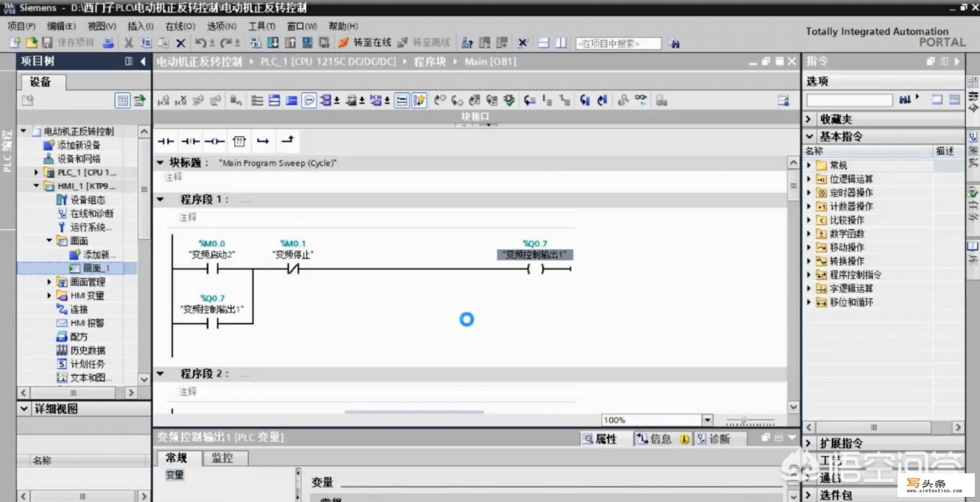Click Go offline button

coord(424,43)
